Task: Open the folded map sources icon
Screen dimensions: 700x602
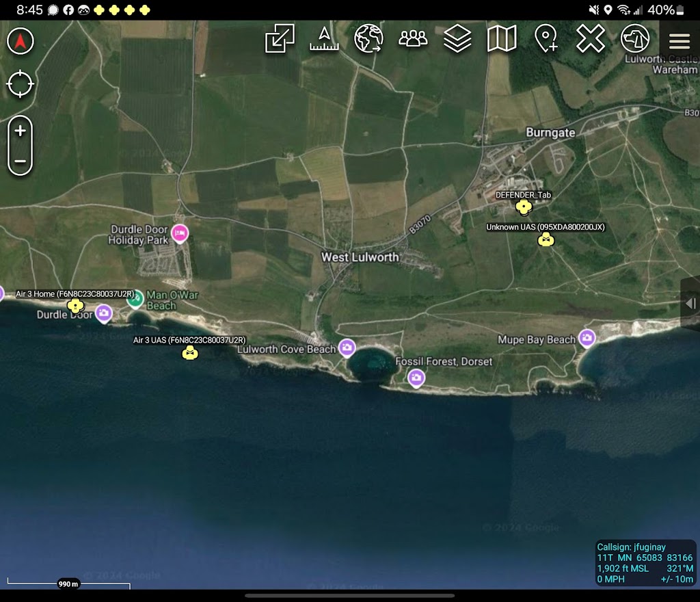Action: point(502,38)
